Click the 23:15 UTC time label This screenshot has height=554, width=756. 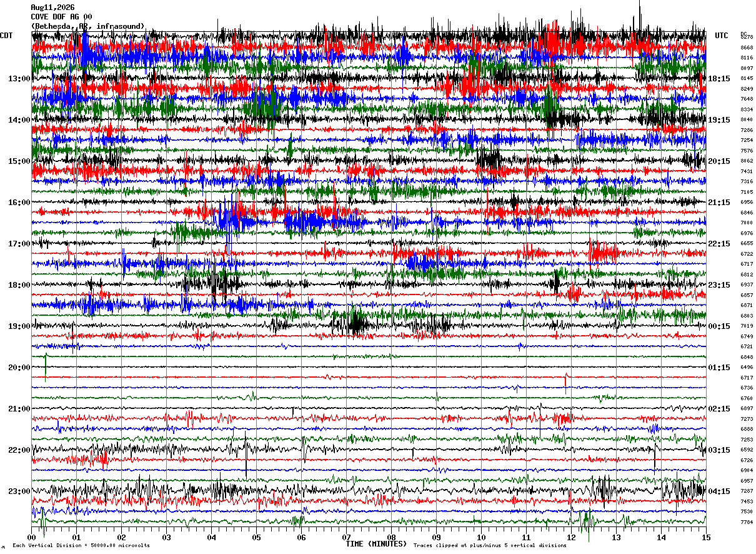pos(719,285)
